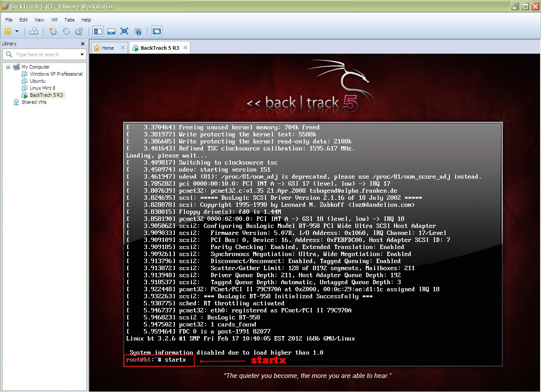Revert the VM to its previous snapshot

pyautogui.click(x=66, y=31)
